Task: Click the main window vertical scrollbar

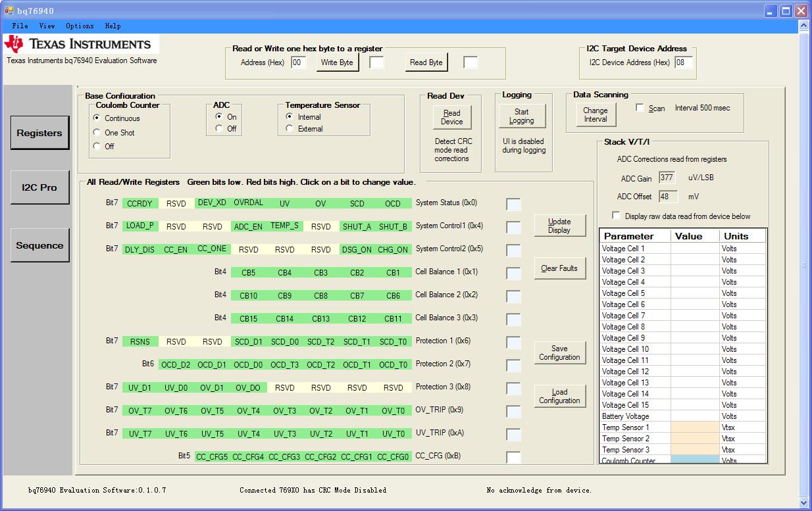Action: coord(803,265)
